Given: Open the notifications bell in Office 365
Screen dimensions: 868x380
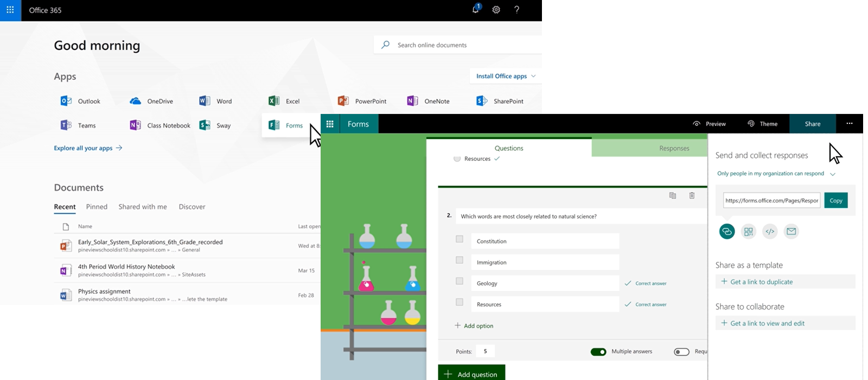Looking at the screenshot, I should click(x=476, y=9).
